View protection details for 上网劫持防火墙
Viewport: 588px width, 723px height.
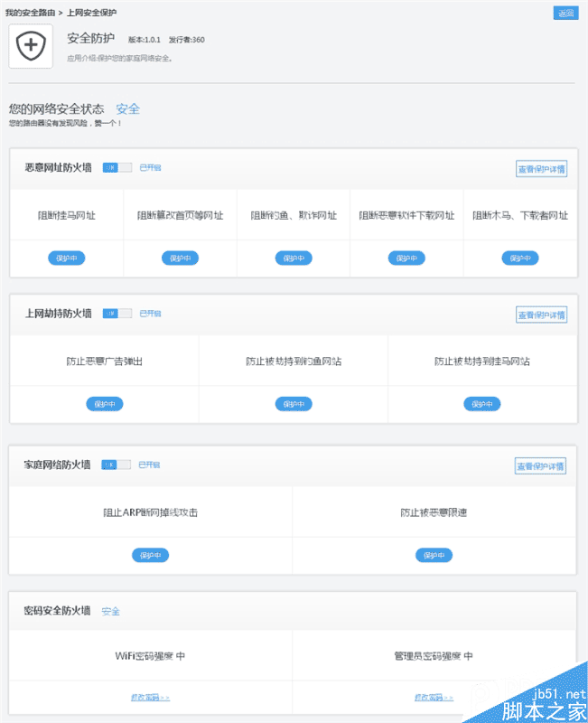click(541, 315)
